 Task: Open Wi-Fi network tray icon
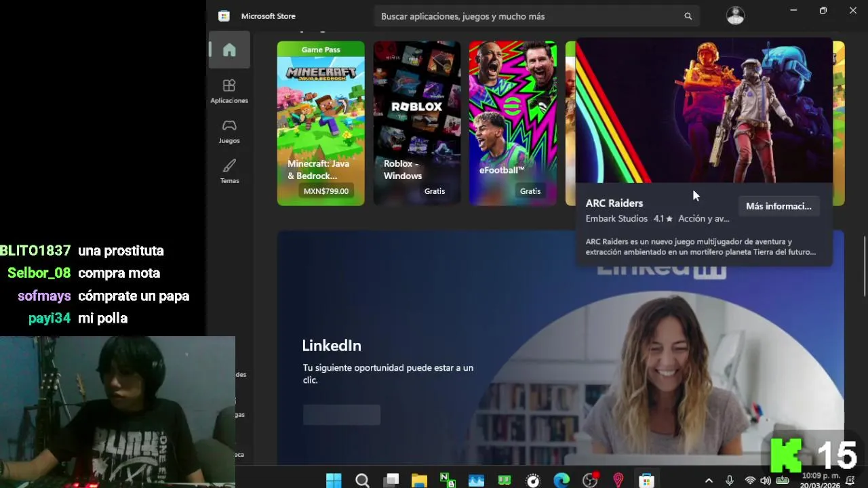point(750,481)
